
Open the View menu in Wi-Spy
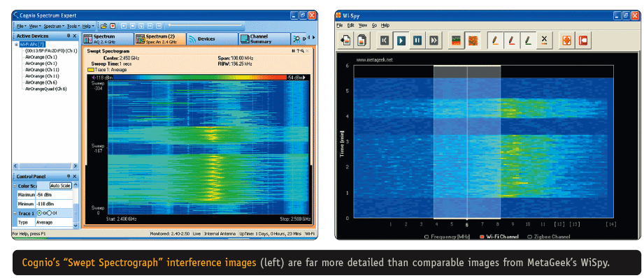coord(363,25)
